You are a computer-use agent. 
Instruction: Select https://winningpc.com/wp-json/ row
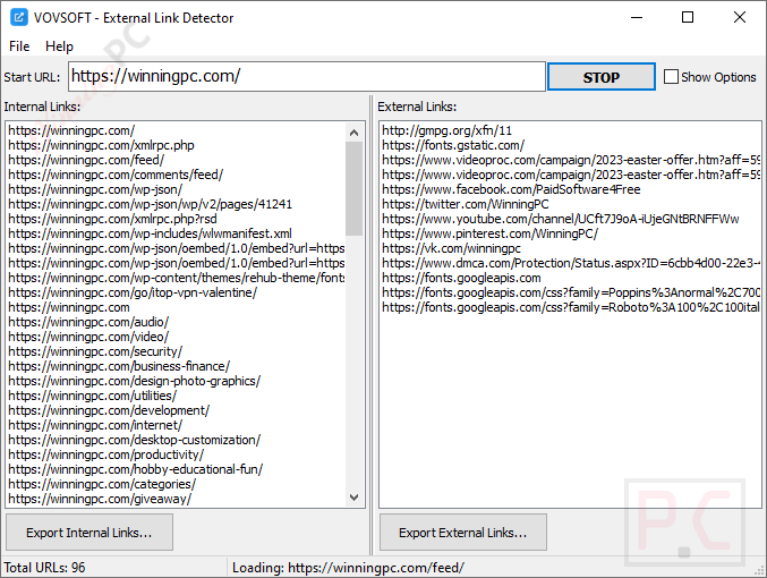pos(95,189)
